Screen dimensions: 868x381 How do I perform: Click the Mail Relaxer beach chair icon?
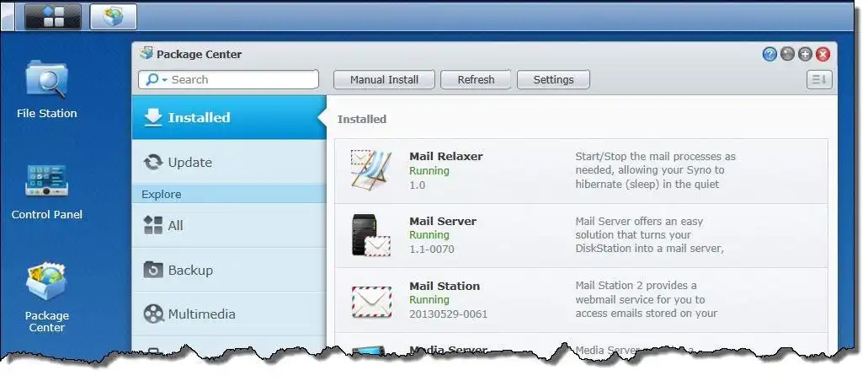371,169
